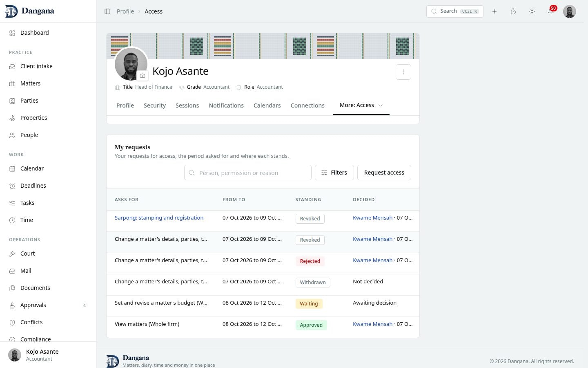Viewport: 588px width, 368px height.
Task: Open Documents in sidebar
Action: [x=48, y=288]
